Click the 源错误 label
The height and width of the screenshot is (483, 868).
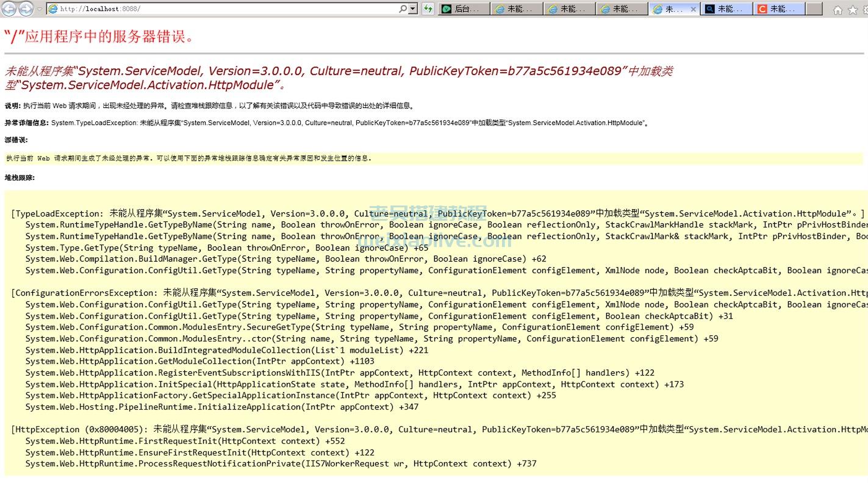[x=16, y=140]
